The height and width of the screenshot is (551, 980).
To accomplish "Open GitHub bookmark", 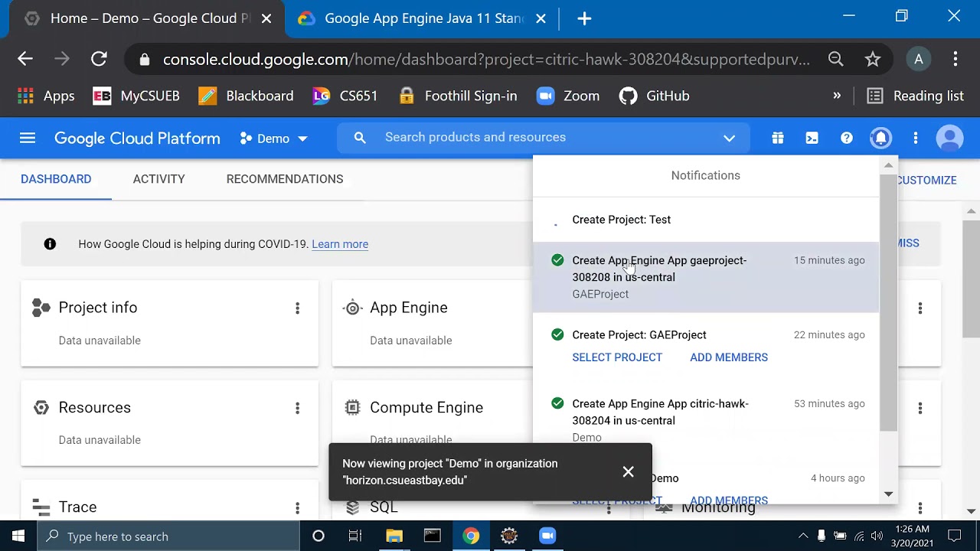I will (655, 96).
